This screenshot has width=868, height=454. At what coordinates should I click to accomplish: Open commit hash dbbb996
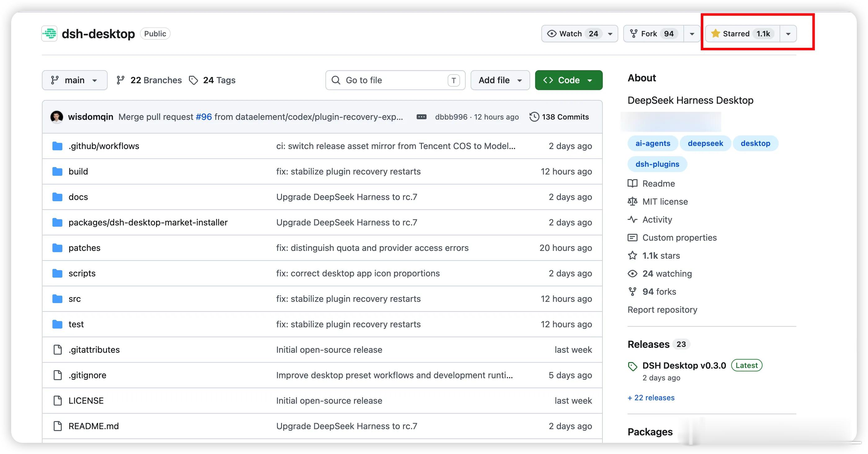[451, 117]
